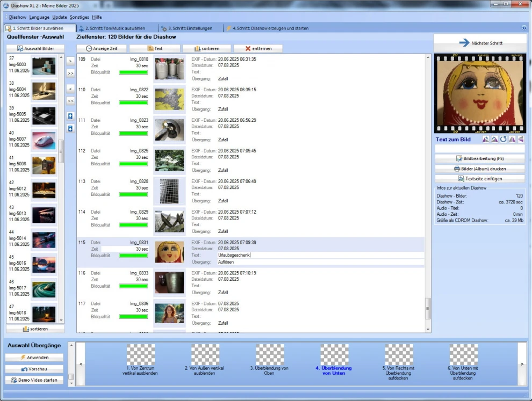Screen dimensions: 532x401
Task: Select source thumbnail Img-5003
Action: (x=44, y=66)
